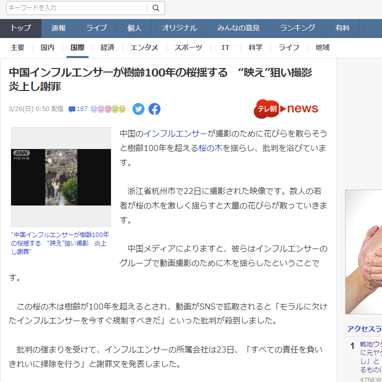The width and height of the screenshot is (382, 382).
Task: Select the IT category
Action: pyautogui.click(x=225, y=48)
